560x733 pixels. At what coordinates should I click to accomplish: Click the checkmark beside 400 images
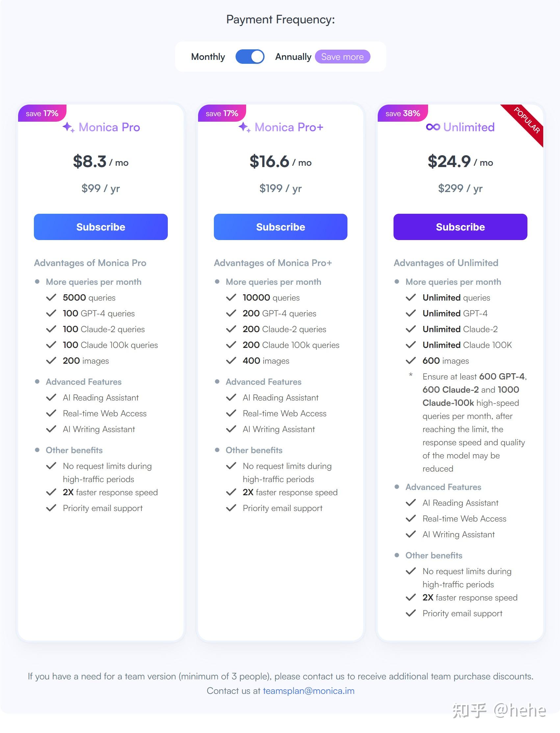point(231,360)
